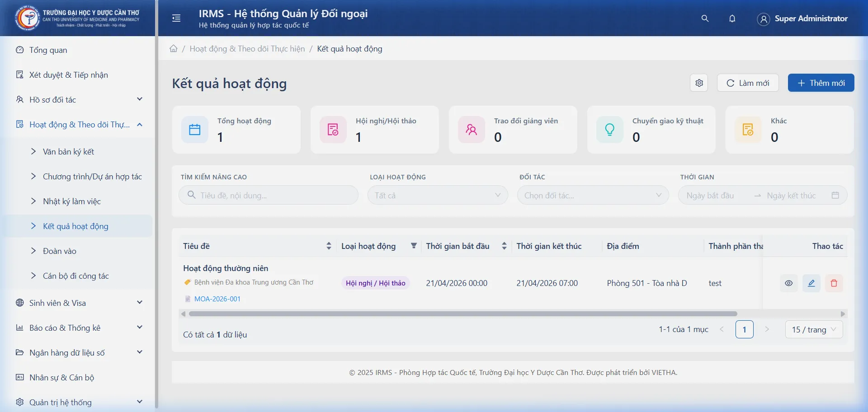Open the MOA-2026-001 document link
The height and width of the screenshot is (412, 868).
217,299
